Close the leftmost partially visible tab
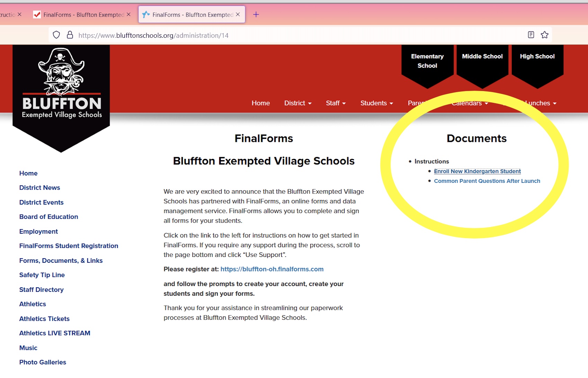The height and width of the screenshot is (378, 588). [x=19, y=15]
